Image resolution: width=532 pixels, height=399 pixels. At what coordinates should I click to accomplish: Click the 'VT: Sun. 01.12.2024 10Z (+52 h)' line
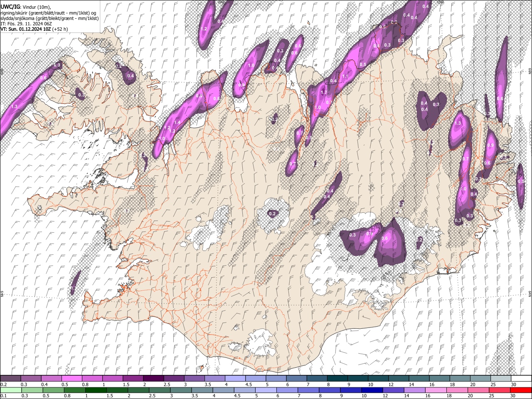click(34, 29)
